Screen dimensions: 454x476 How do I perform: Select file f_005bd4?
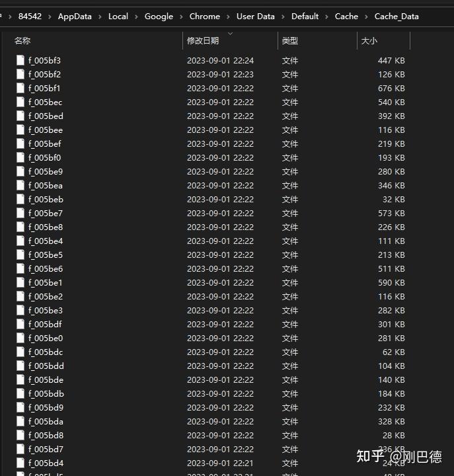[x=46, y=463]
